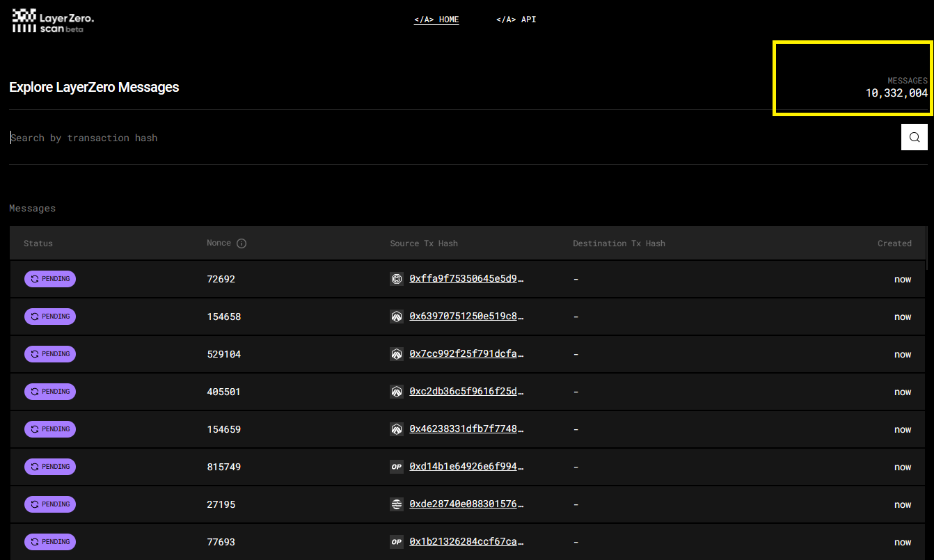Open transaction 0x46238331dfb7f7748

coord(466,429)
